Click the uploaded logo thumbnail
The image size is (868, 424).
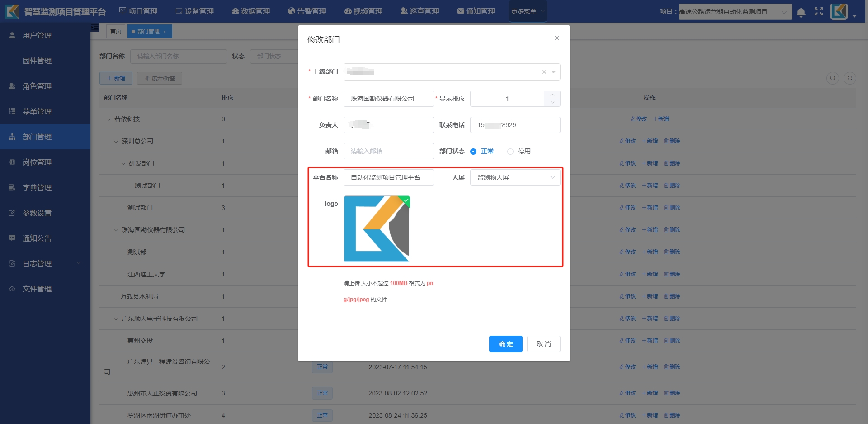(377, 229)
